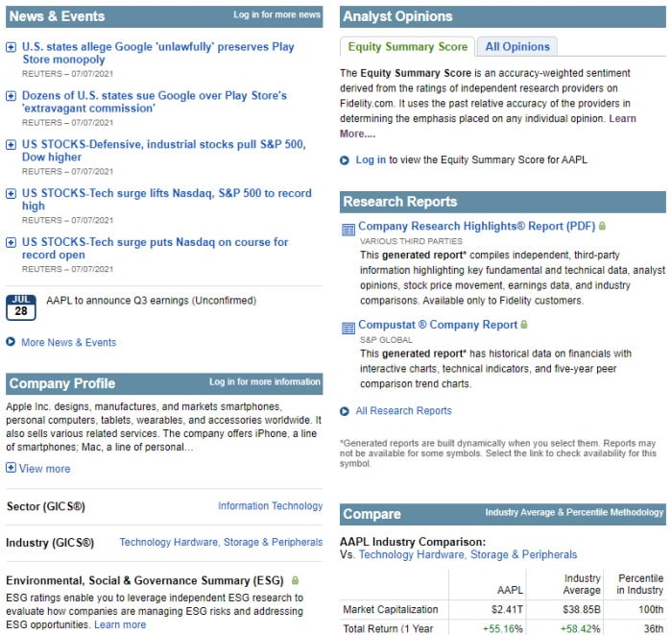Open headline Tech surge puts Nasdaq on course
The width and height of the screenshot is (672, 635).
click(x=156, y=249)
